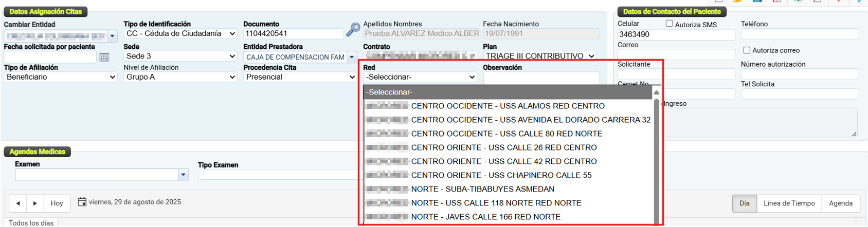This screenshot has width=868, height=227.
Task: Click the Hoy button
Action: point(57,203)
